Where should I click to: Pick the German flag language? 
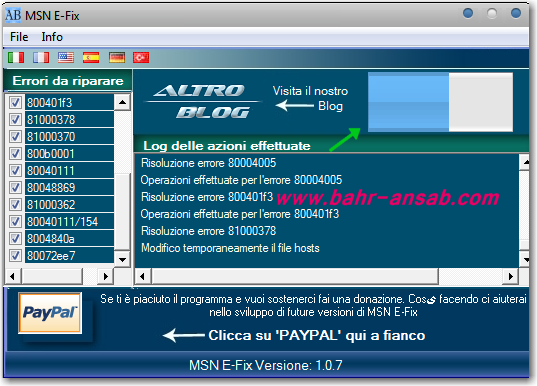coord(117,57)
